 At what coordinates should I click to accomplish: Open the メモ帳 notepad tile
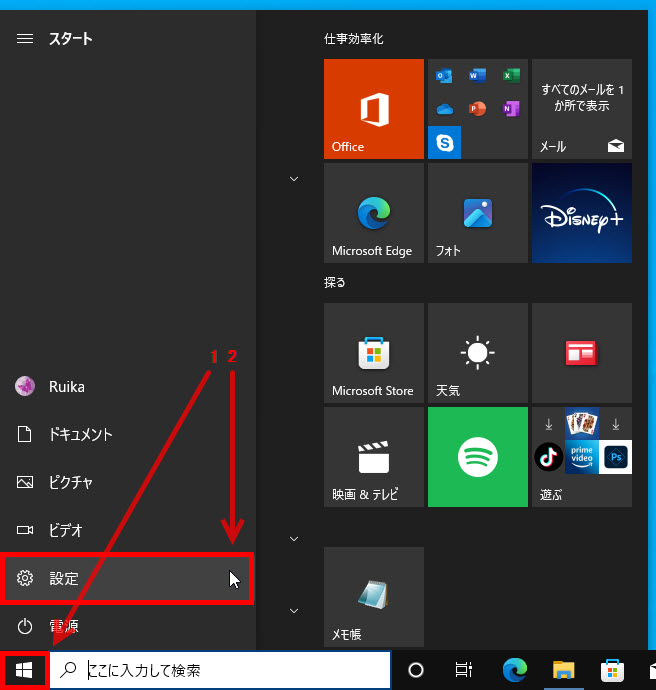(374, 597)
